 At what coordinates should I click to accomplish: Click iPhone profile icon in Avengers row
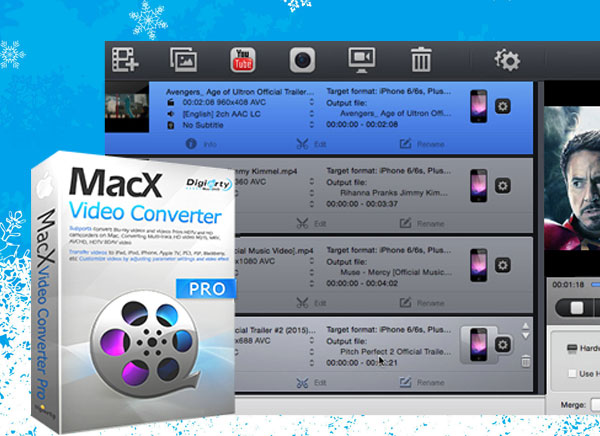(x=479, y=106)
